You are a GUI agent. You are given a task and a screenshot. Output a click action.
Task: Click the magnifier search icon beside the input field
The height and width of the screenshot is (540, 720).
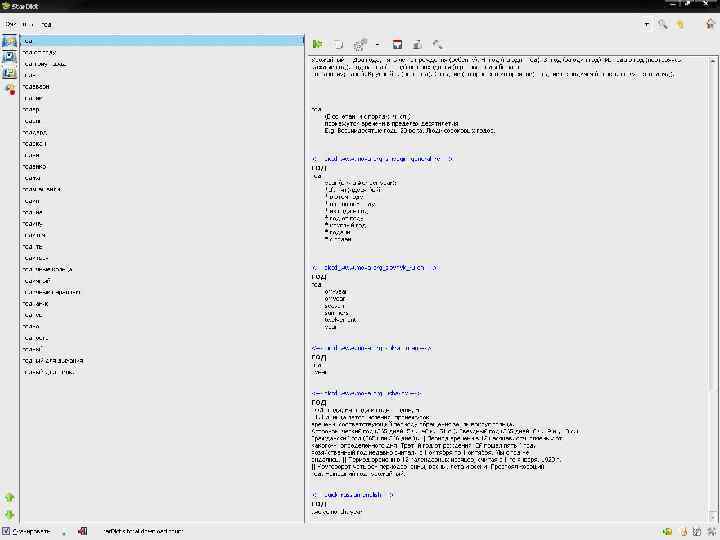coord(663,24)
